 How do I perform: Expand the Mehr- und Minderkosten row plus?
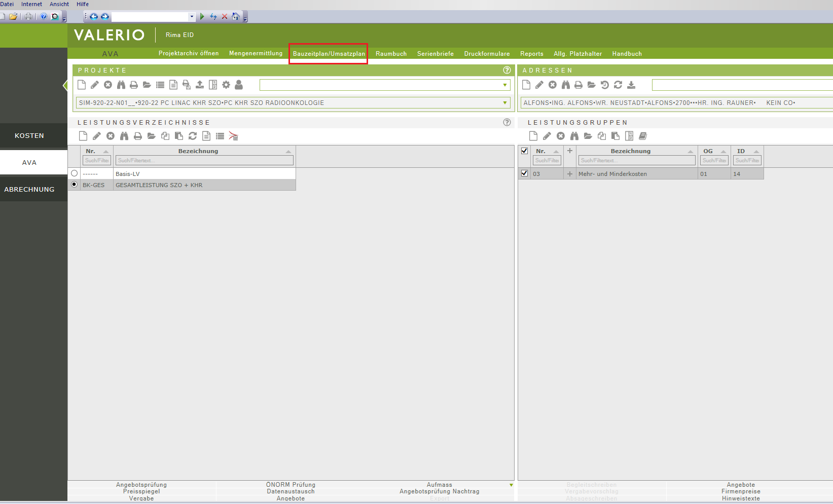tap(570, 174)
